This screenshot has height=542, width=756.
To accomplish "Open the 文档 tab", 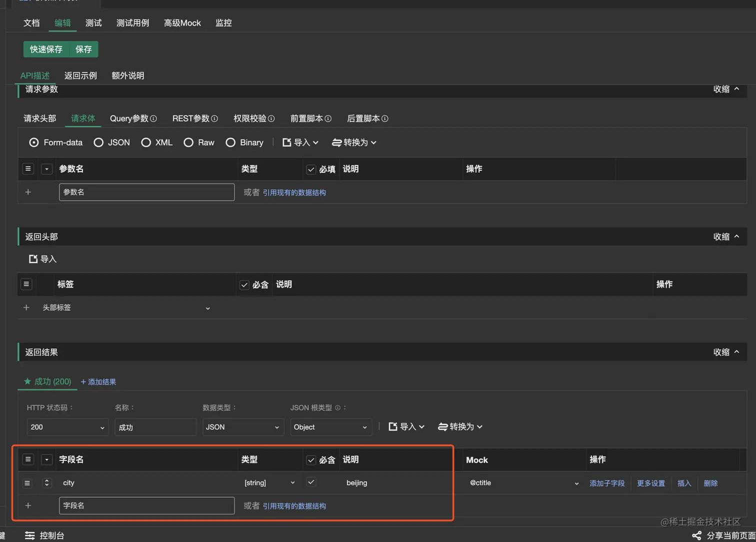I will (x=31, y=23).
